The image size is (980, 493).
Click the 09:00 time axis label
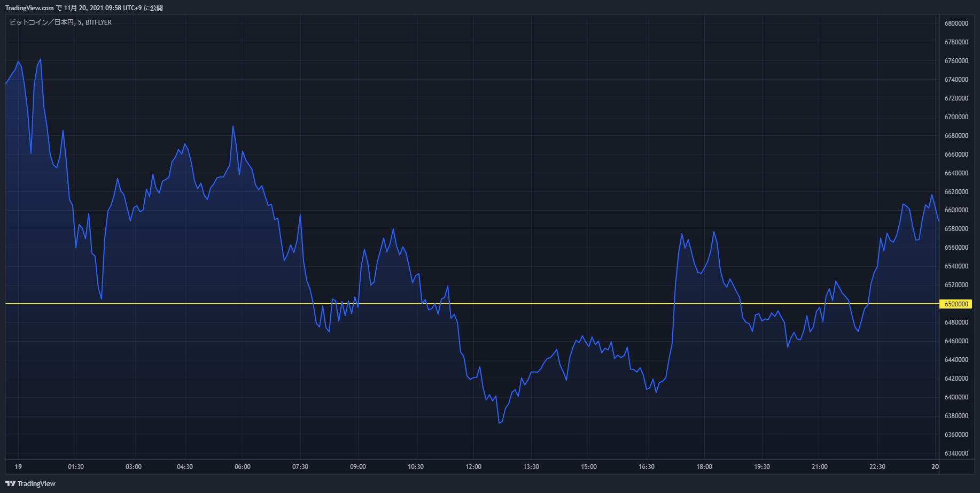pyautogui.click(x=358, y=467)
